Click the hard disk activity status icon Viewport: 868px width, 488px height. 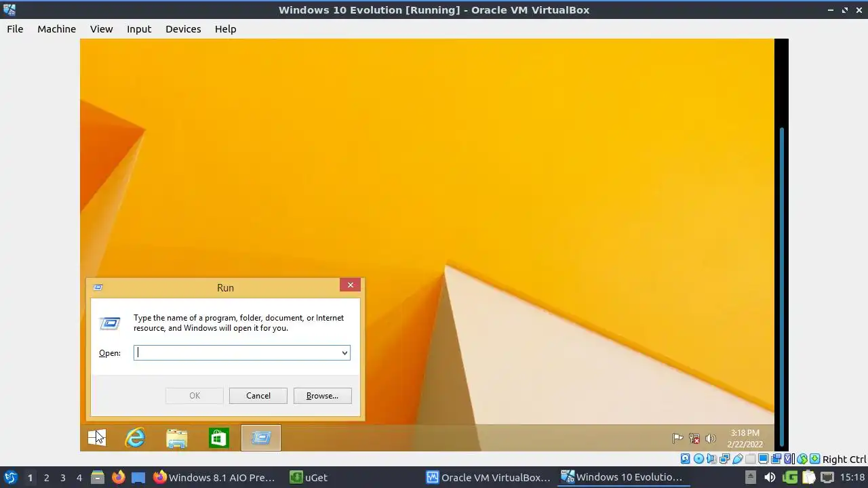686,459
